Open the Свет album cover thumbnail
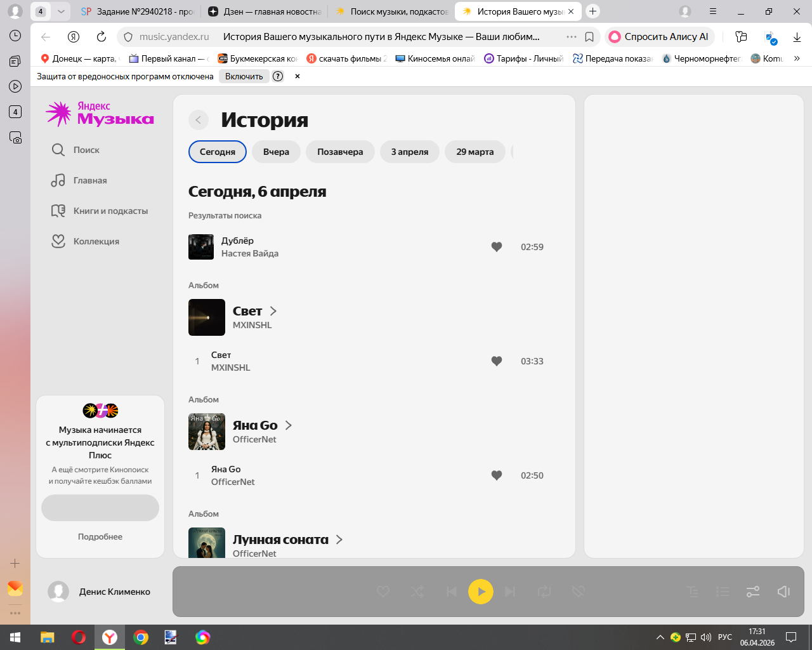 [x=207, y=317]
